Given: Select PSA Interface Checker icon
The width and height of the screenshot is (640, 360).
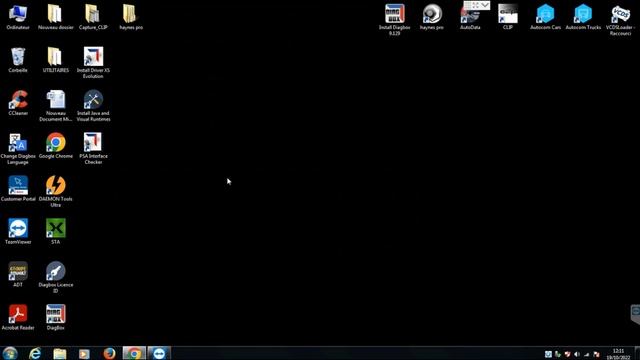Looking at the screenshot, I should click(x=93, y=149).
